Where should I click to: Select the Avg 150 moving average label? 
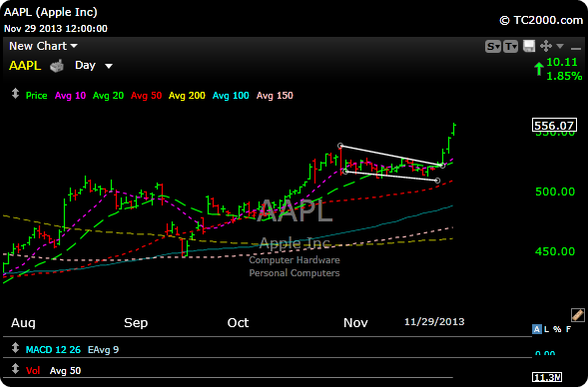click(275, 96)
